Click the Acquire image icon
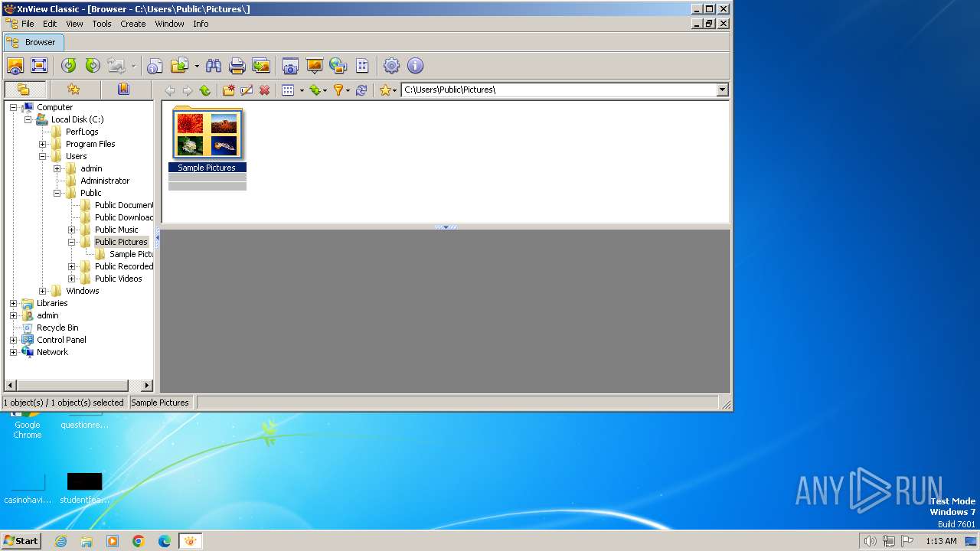 pyautogui.click(x=261, y=66)
